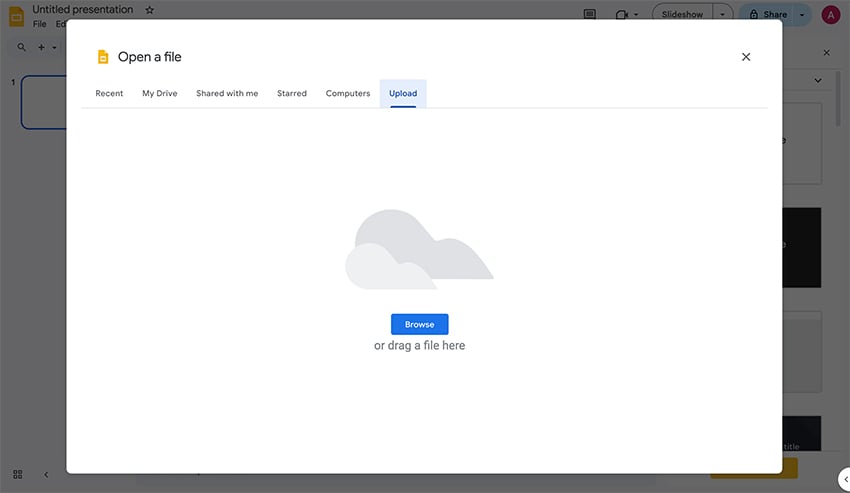The image size is (850, 493).
Task: Close the Open a file dialog
Action: coord(746,57)
